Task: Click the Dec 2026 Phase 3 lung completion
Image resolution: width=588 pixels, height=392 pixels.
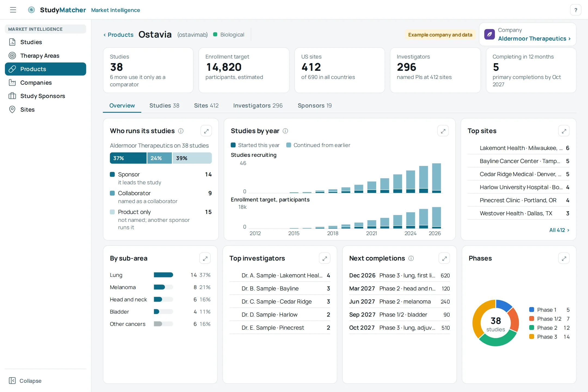Action: tap(399, 275)
